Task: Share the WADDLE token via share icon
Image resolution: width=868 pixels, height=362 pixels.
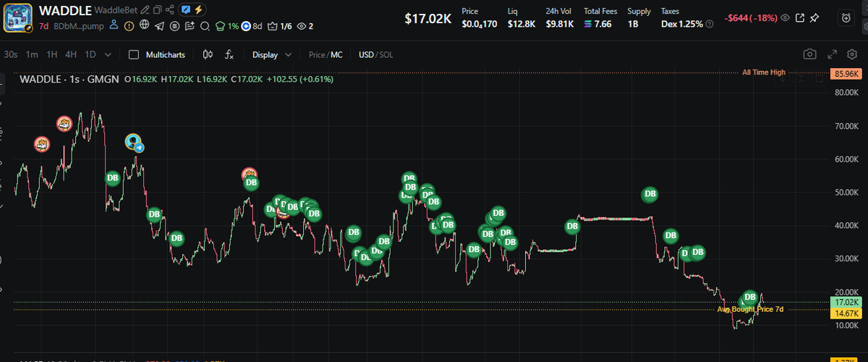Action: click(169, 10)
